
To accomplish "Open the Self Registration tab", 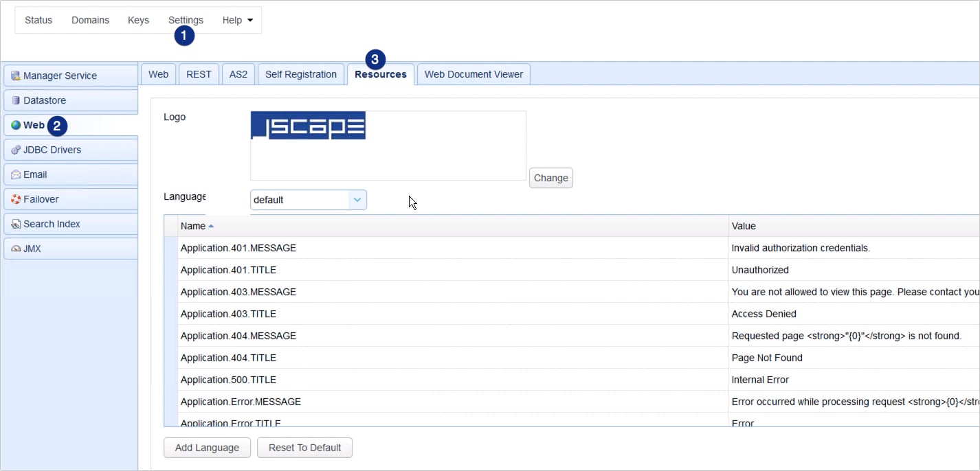I will 300,73.
